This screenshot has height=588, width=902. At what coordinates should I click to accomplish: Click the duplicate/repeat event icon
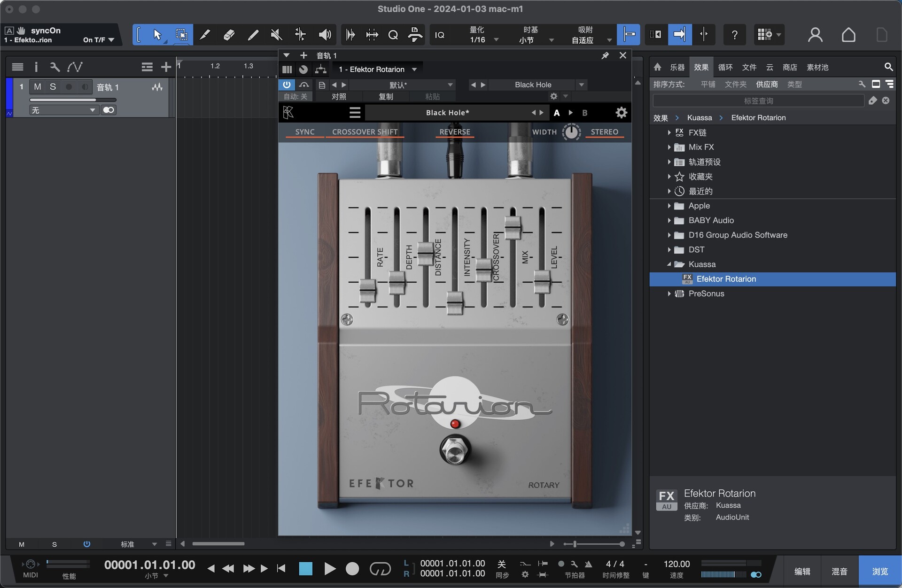pos(372,34)
